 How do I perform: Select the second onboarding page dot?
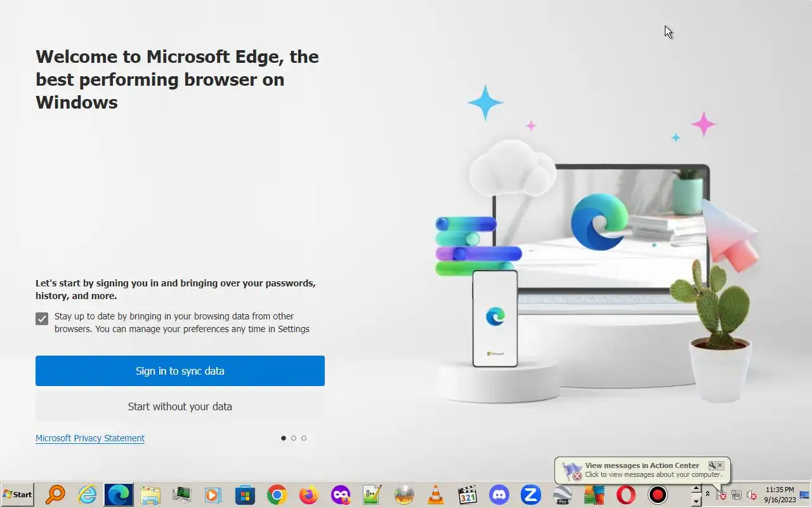294,438
